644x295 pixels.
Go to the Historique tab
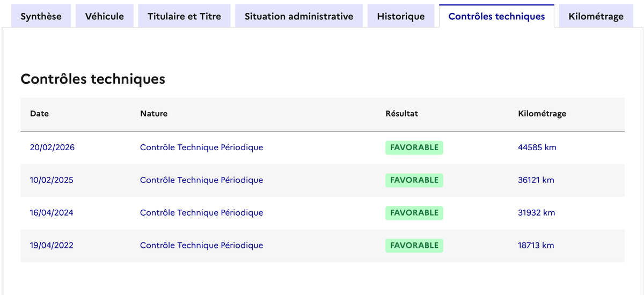[401, 16]
